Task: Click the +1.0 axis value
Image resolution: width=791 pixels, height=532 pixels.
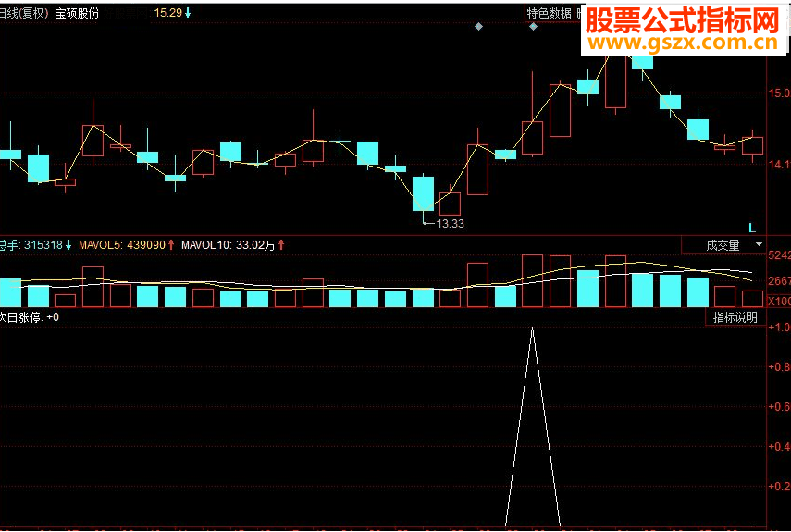Action: 779,328
